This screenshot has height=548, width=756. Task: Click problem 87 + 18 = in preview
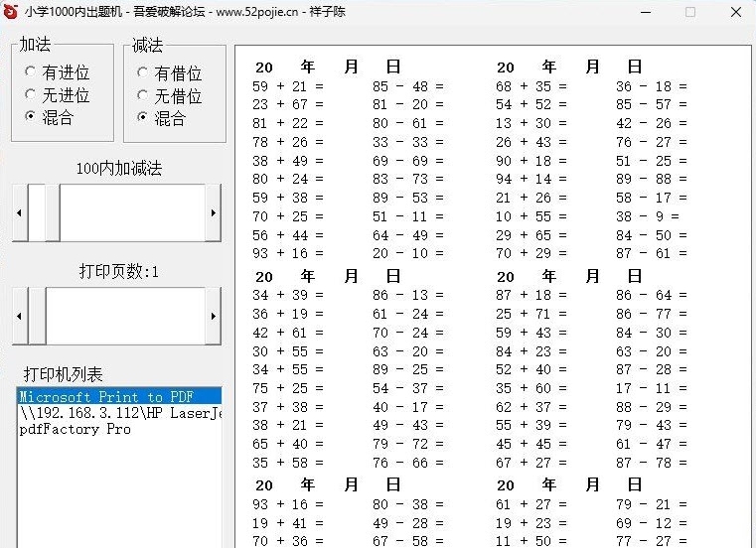pos(531,295)
